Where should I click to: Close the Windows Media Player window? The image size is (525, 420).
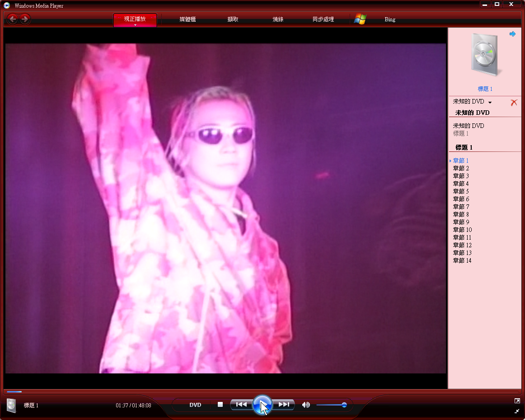[511, 5]
